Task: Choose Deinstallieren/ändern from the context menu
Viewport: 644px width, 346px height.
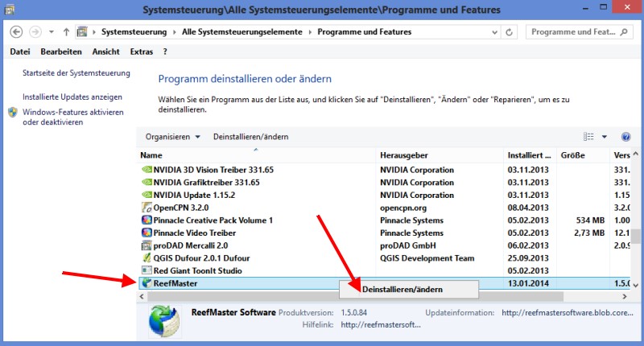Action: [402, 289]
